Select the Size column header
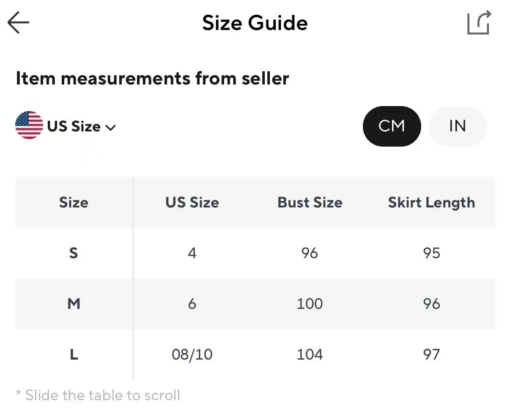The image size is (510, 420). [74, 202]
